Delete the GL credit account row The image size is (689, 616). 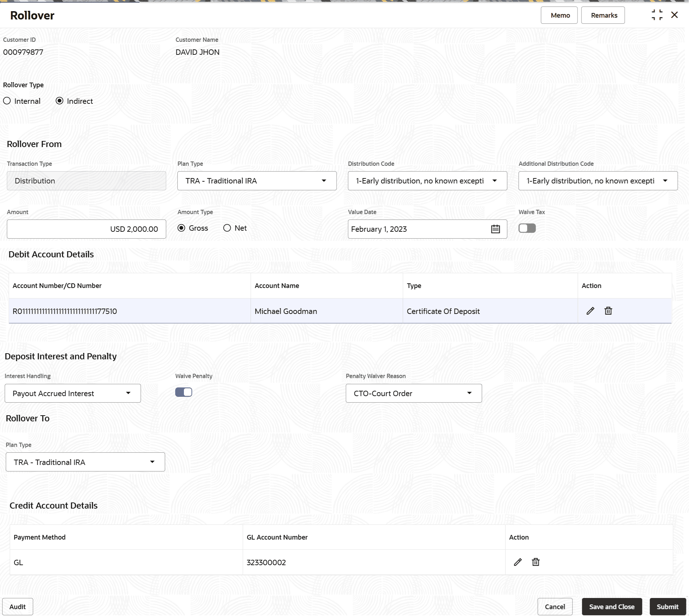point(536,562)
